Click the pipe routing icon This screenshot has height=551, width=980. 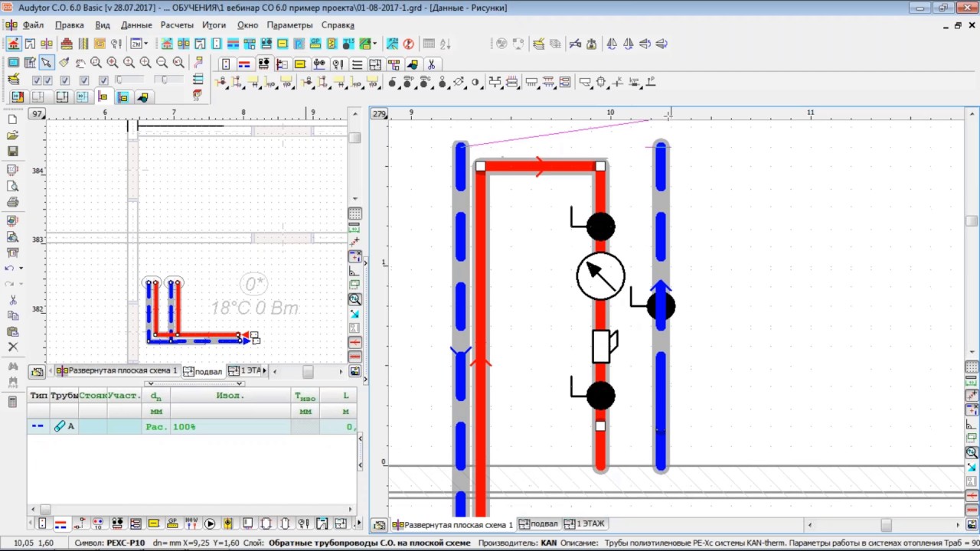[x=198, y=63]
